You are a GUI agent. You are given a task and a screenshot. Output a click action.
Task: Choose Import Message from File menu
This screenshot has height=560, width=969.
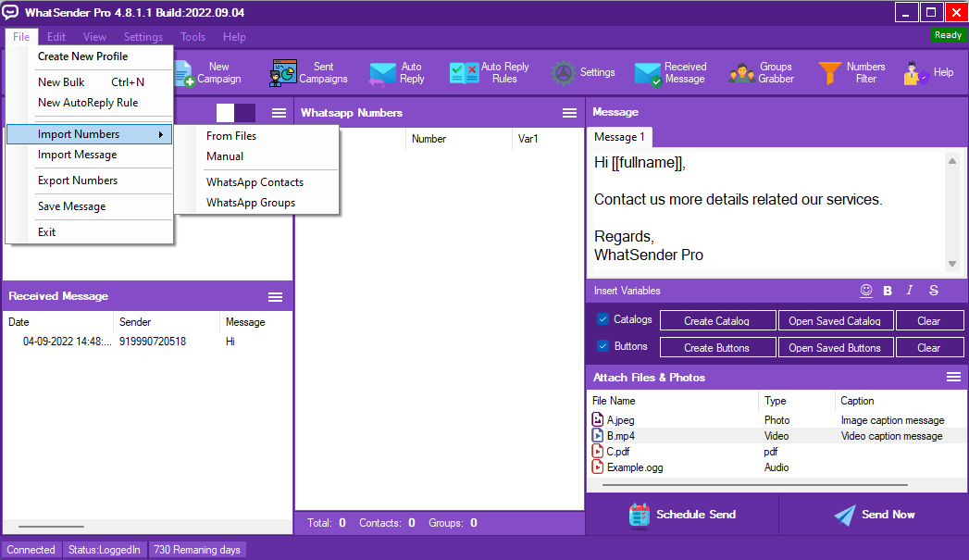(90, 155)
